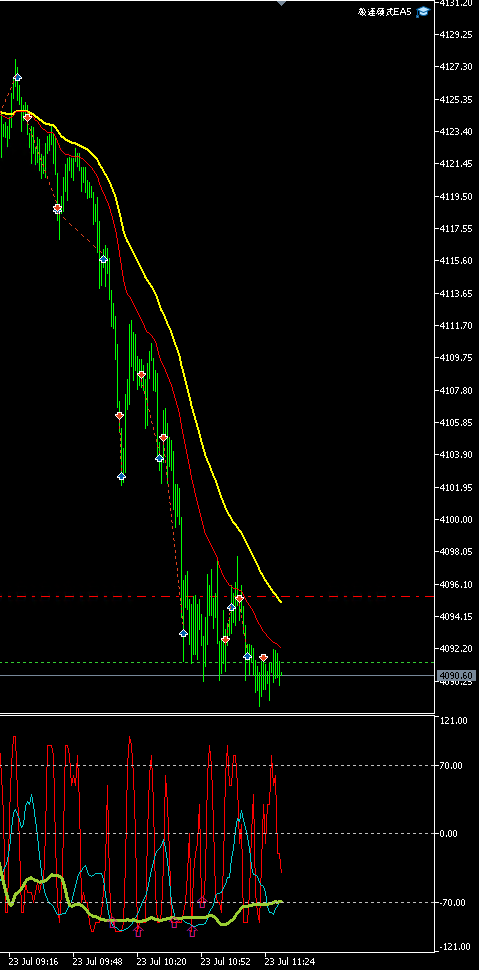
Task: Select the red trade arrow on the red dash-dot line
Action: 240,598
